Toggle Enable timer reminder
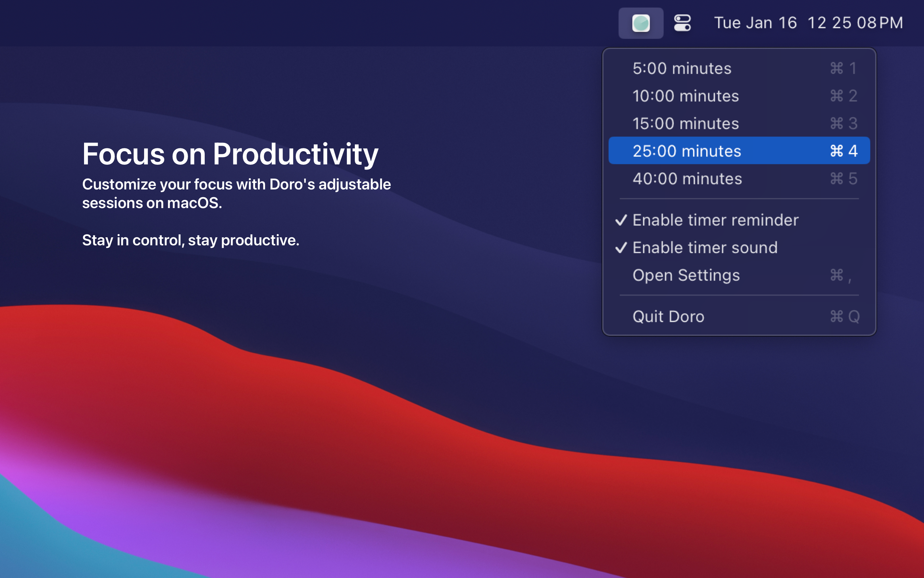Viewport: 924px width, 578px height. [x=739, y=220]
